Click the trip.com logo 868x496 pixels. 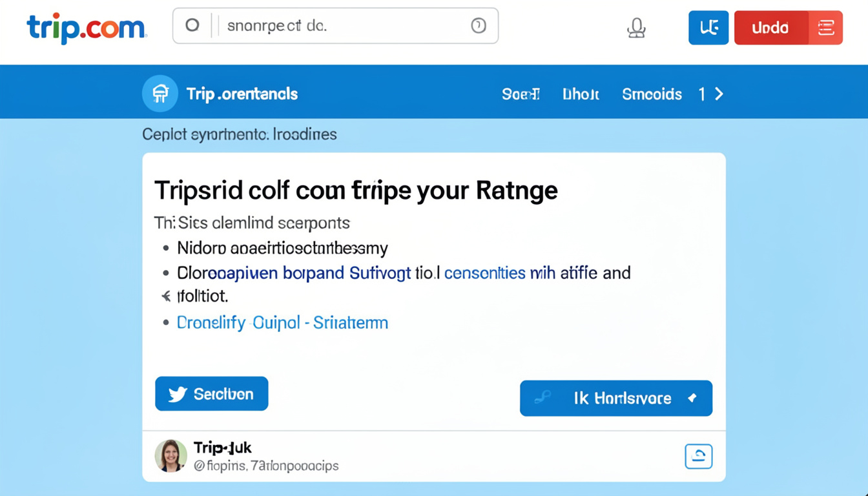(86, 28)
